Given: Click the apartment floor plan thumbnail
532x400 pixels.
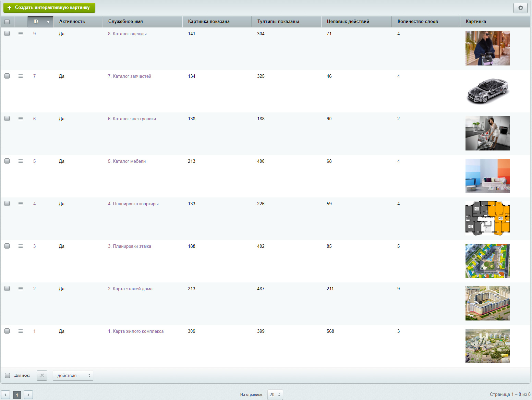Looking at the screenshot, I should tap(488, 218).
